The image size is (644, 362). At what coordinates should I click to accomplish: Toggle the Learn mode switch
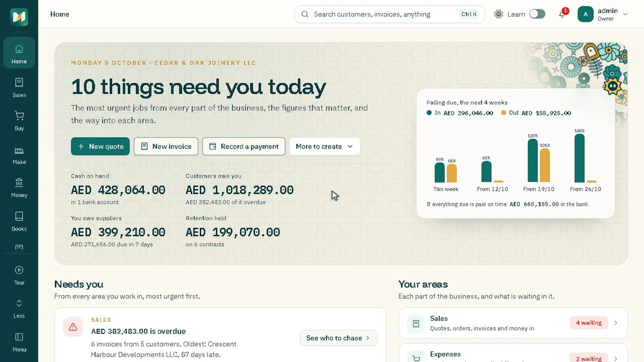(x=537, y=14)
